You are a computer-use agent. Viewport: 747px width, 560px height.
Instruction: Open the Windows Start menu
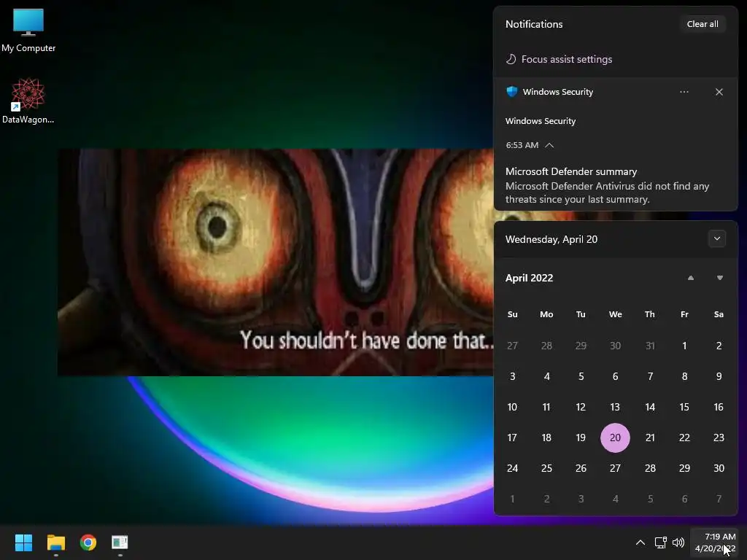(23, 542)
